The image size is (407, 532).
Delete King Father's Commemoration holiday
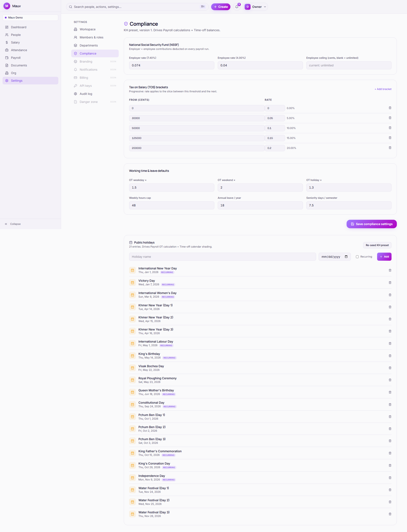390,453
